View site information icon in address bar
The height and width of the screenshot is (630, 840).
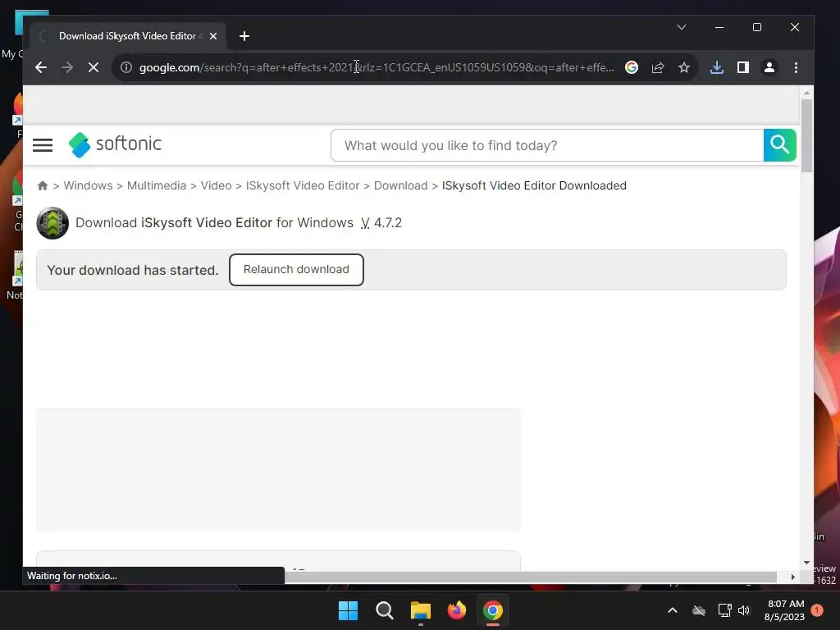pos(126,67)
